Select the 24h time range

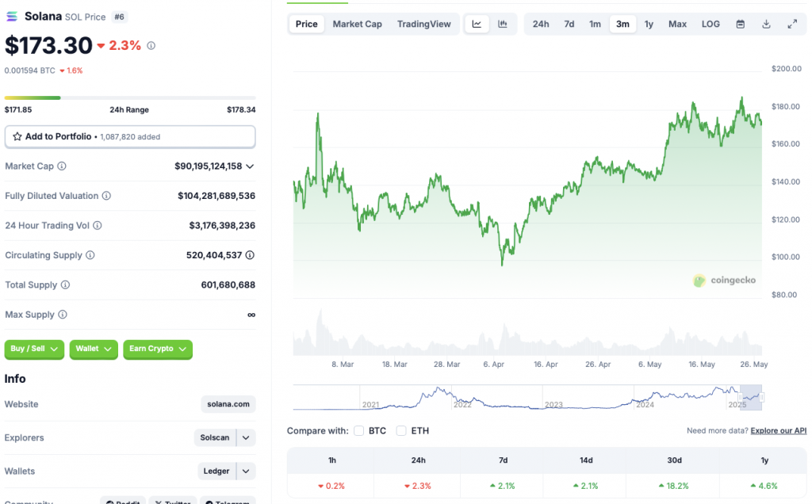coord(541,24)
